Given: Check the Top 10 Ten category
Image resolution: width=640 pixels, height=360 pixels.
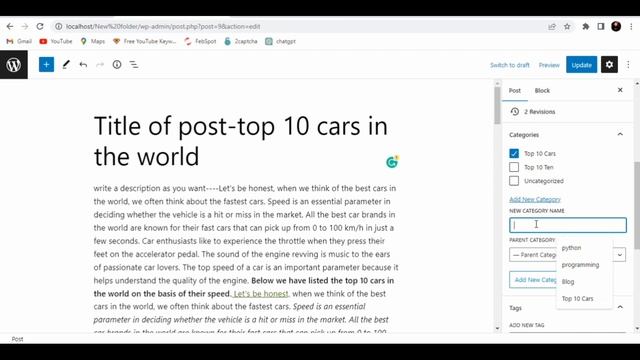Looking at the screenshot, I should coord(514,167).
